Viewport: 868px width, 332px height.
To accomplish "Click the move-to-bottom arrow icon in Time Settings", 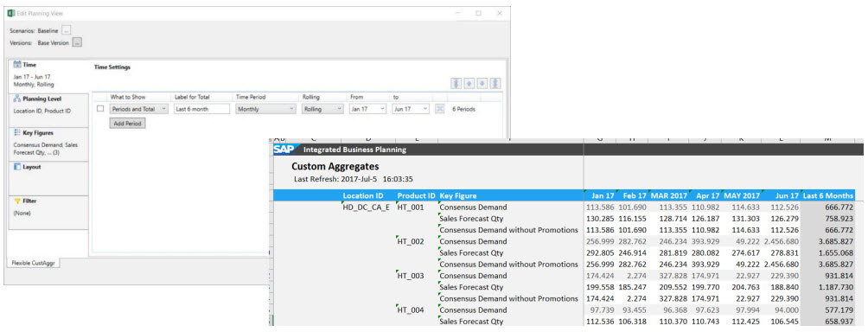I will click(x=495, y=84).
